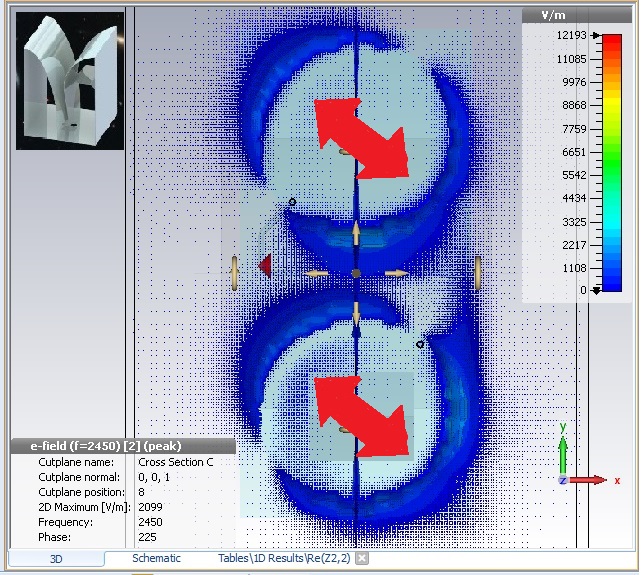Open the Schematic tab
642x575 pixels.
(156, 558)
